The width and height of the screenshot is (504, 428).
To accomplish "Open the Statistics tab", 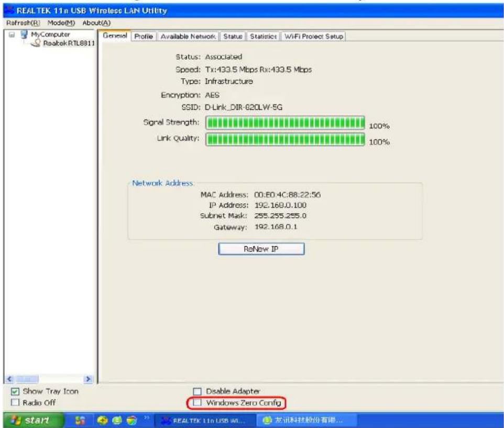I will [x=263, y=36].
